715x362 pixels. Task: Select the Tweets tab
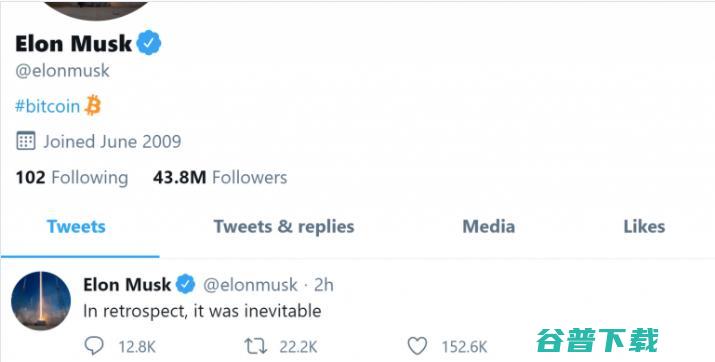point(76,227)
